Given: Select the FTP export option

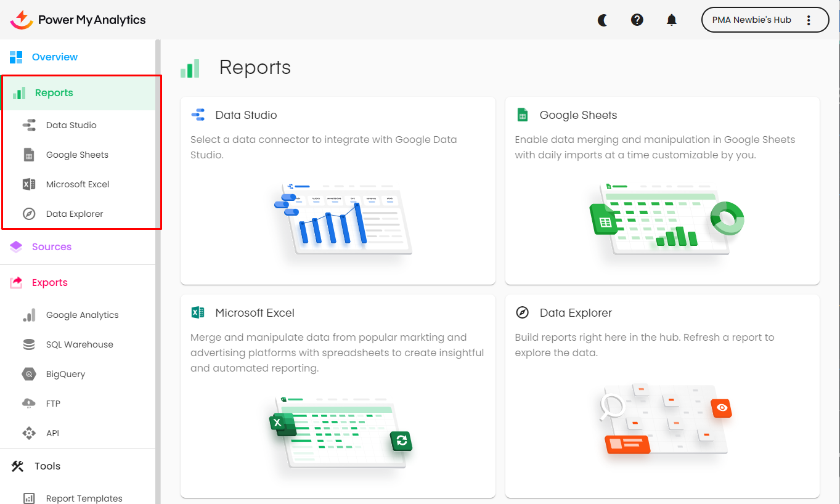Looking at the screenshot, I should coord(53,404).
